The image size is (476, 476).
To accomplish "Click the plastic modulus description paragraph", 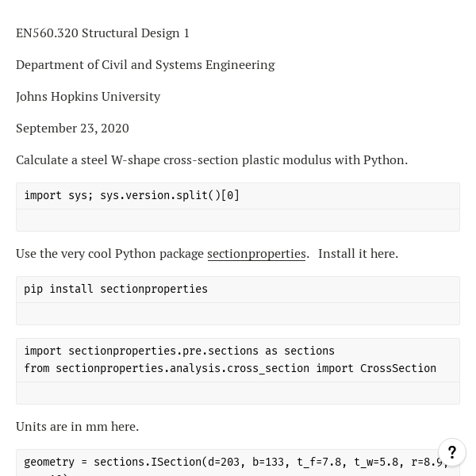I will point(212,160).
